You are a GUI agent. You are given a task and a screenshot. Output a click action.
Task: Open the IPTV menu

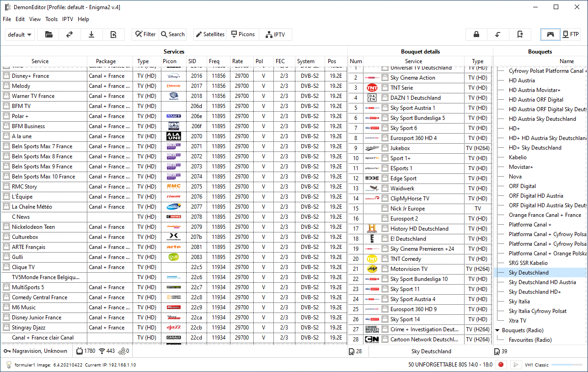68,19
